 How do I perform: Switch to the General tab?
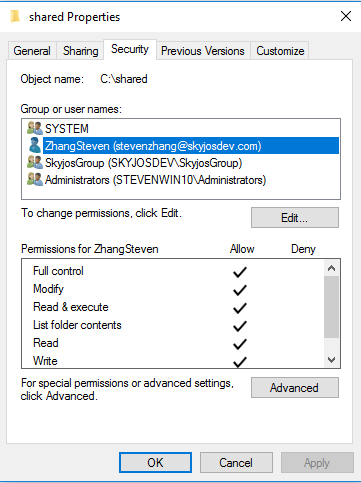point(32,51)
